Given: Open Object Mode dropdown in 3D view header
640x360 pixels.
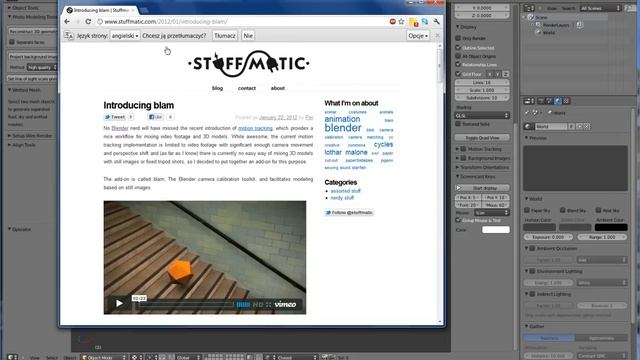Looking at the screenshot, I should click(x=104, y=357).
